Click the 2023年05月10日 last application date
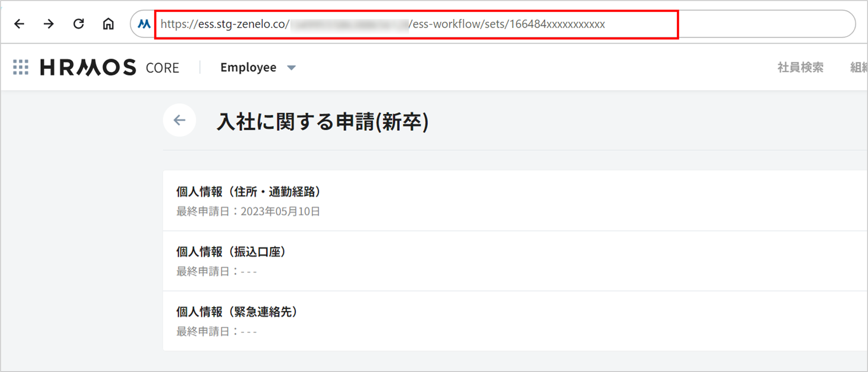 click(x=280, y=211)
